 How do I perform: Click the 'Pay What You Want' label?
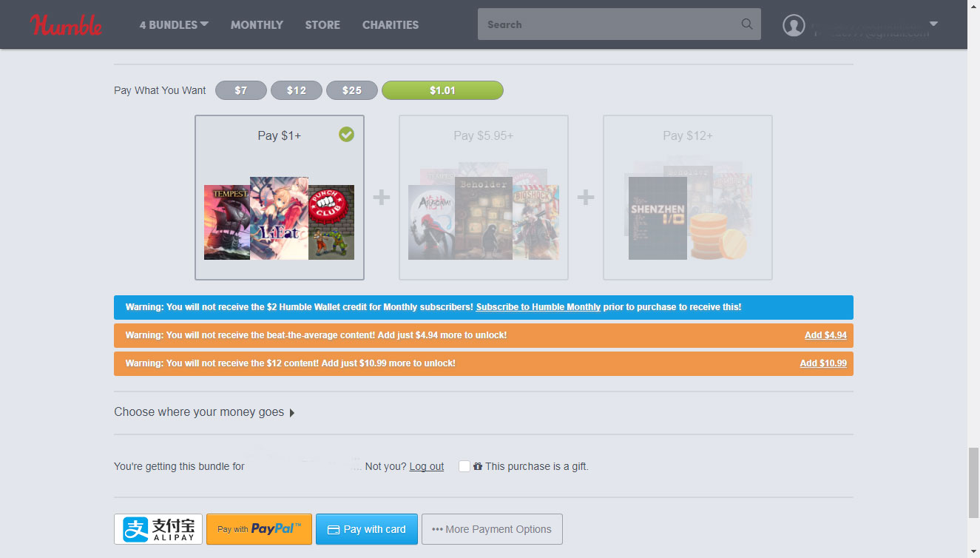pyautogui.click(x=160, y=90)
